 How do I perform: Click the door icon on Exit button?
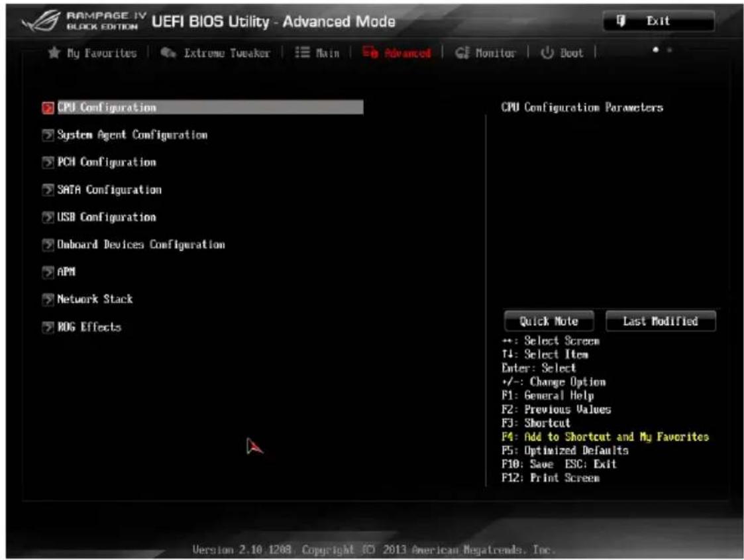click(x=621, y=21)
